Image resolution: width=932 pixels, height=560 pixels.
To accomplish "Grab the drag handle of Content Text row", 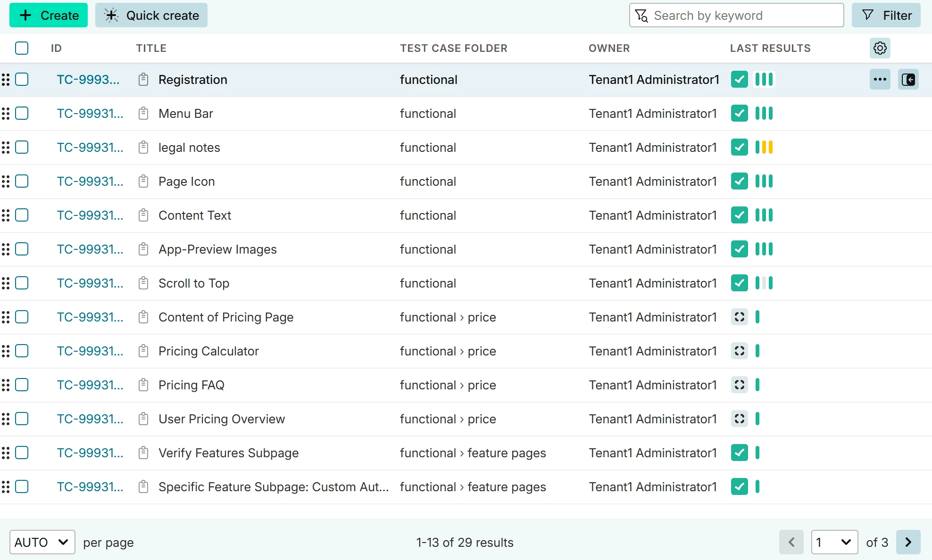I will tap(6, 215).
